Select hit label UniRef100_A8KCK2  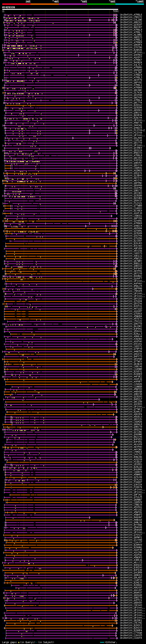click(x=131, y=22)
